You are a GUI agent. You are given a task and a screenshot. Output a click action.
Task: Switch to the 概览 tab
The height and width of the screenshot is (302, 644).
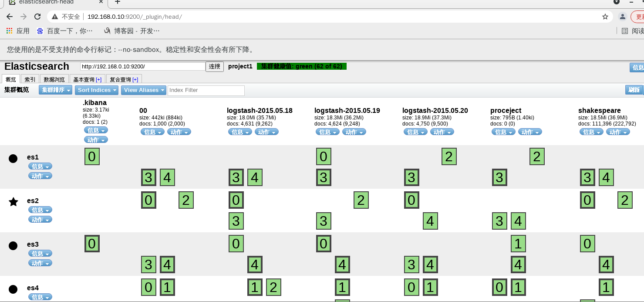[x=10, y=79]
